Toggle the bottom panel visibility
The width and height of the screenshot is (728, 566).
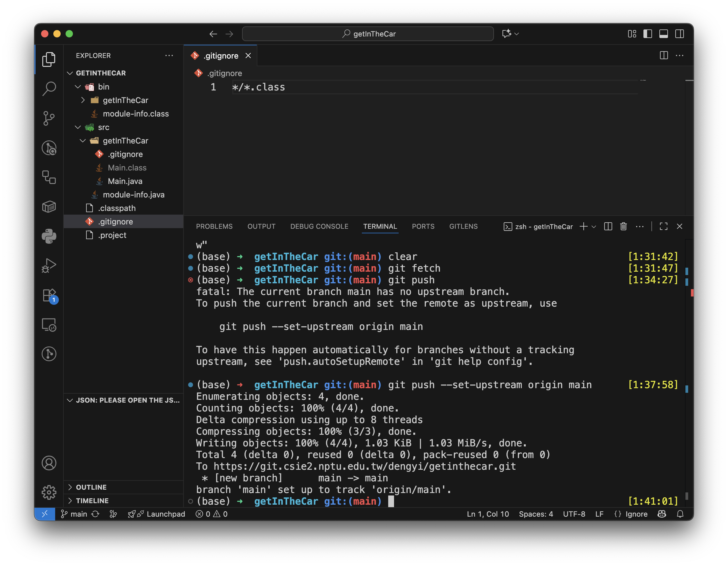pos(663,34)
